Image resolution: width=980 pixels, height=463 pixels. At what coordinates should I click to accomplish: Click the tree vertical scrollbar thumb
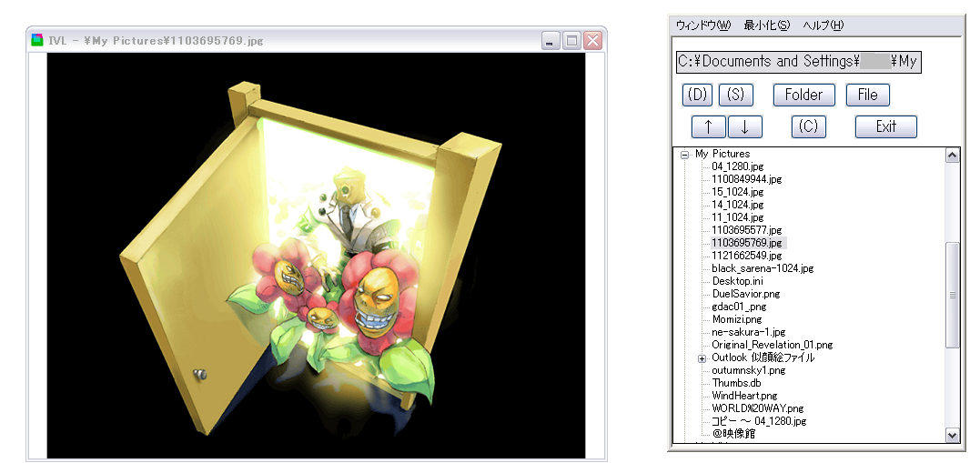[952, 295]
